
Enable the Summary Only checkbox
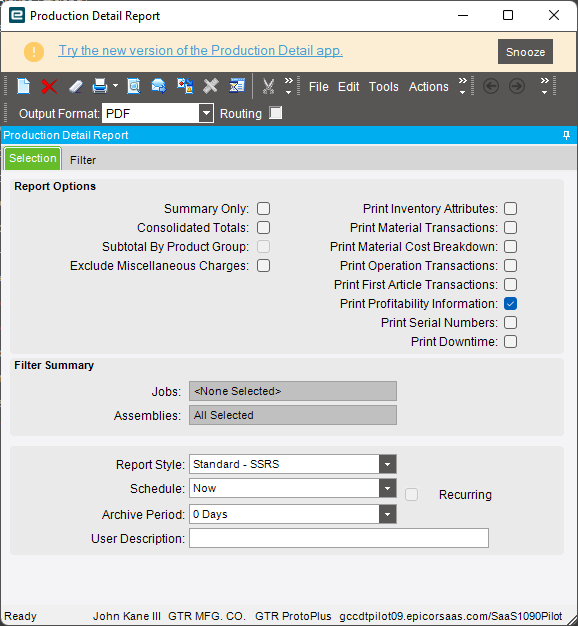(x=263, y=209)
